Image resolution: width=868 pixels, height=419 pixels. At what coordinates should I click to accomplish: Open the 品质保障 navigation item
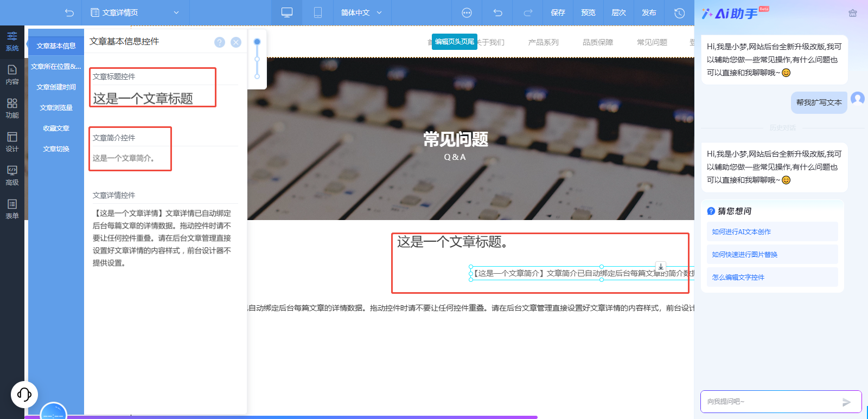click(597, 42)
